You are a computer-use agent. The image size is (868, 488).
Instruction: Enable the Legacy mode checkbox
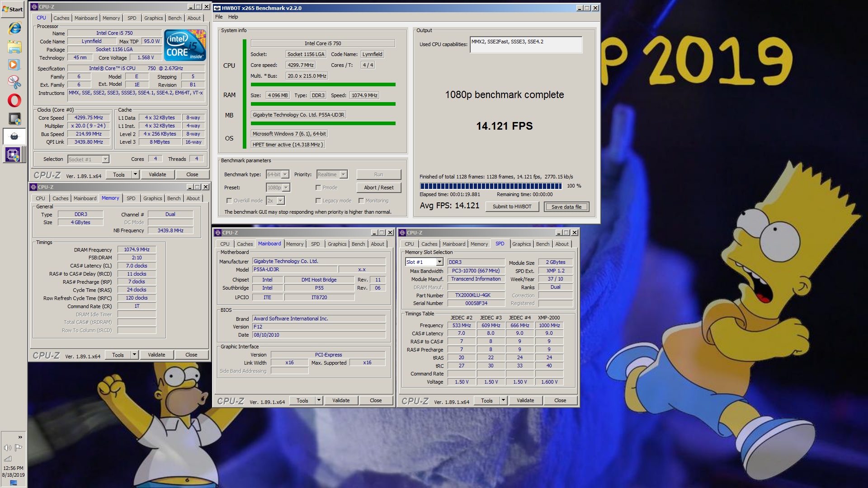(318, 201)
